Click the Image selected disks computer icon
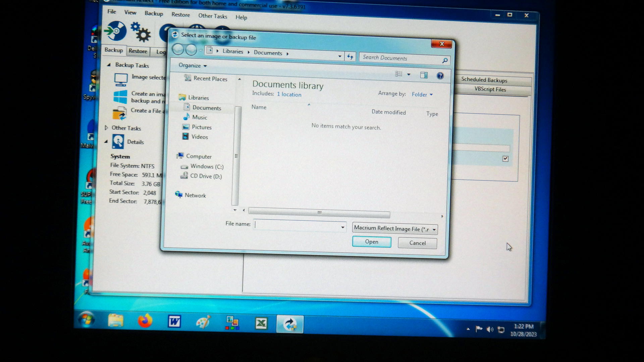The image size is (644, 362). coord(121,80)
